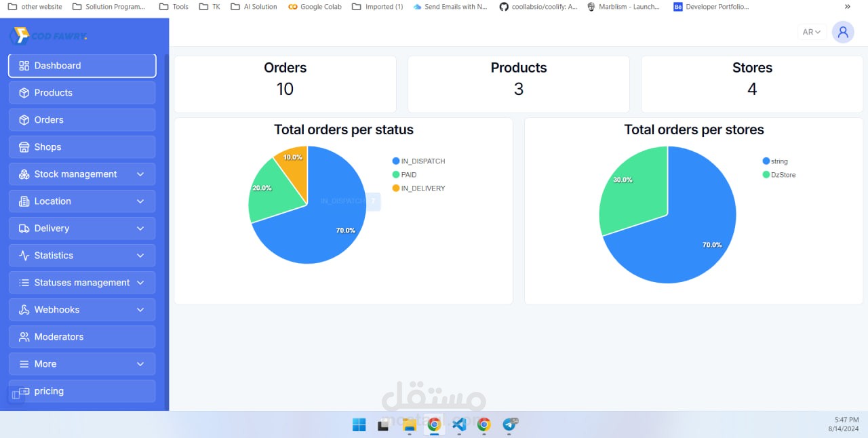Click the pricing banknote icon
Image resolution: width=868 pixels, height=438 pixels.
click(24, 391)
